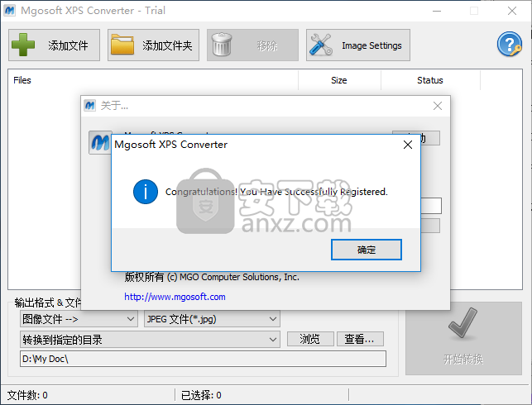Click the D:\My Doc\ output path field
Image resolution: width=532 pixels, height=405 pixels.
point(203,359)
